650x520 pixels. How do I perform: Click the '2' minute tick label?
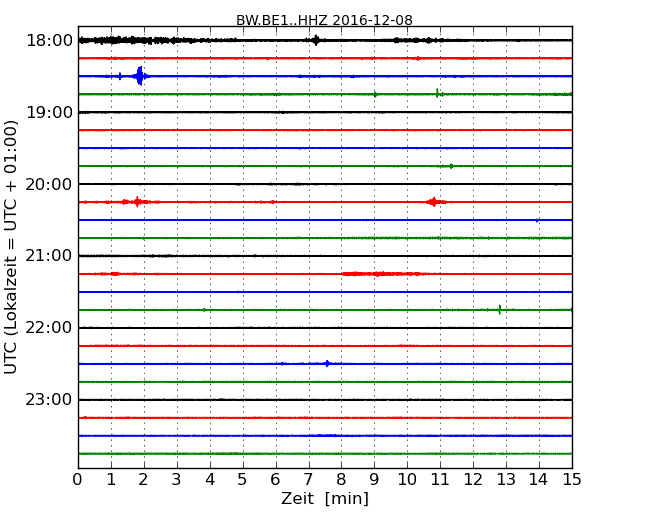(143, 480)
